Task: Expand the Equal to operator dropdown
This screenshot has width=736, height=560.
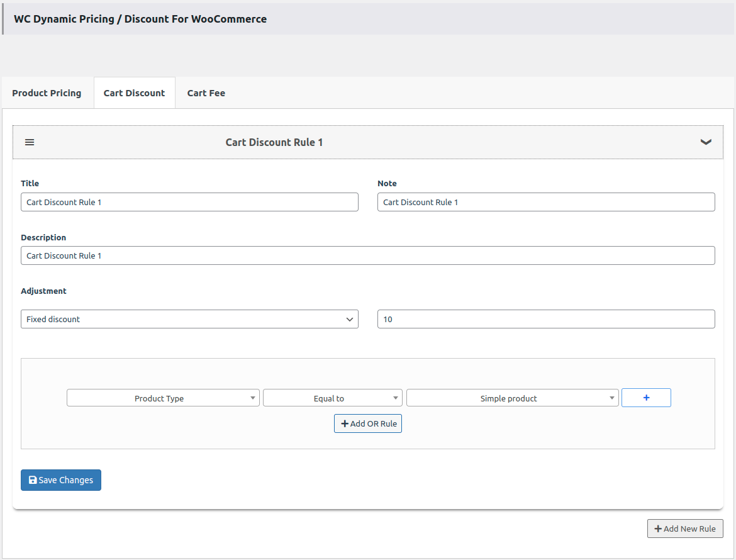Action: point(332,398)
